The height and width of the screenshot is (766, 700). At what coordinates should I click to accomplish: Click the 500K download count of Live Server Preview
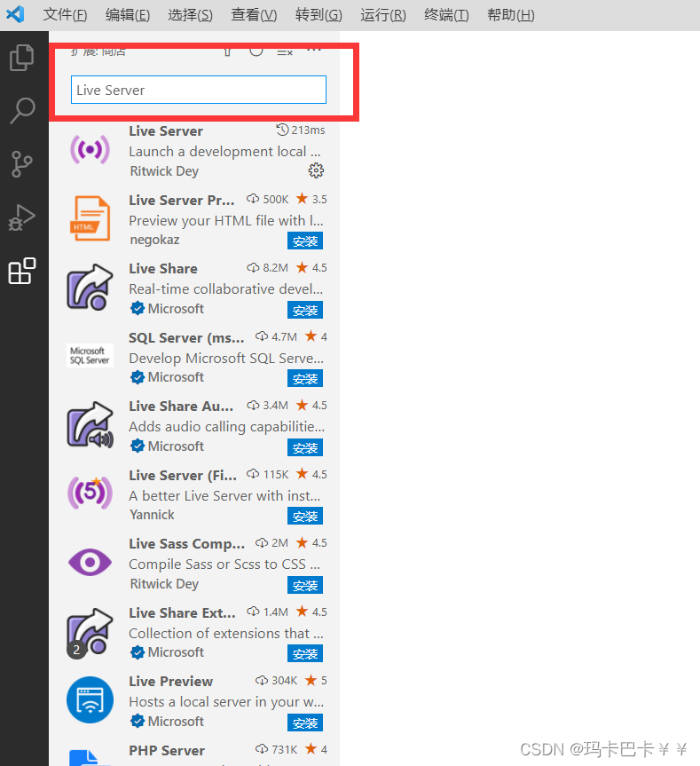tap(268, 200)
